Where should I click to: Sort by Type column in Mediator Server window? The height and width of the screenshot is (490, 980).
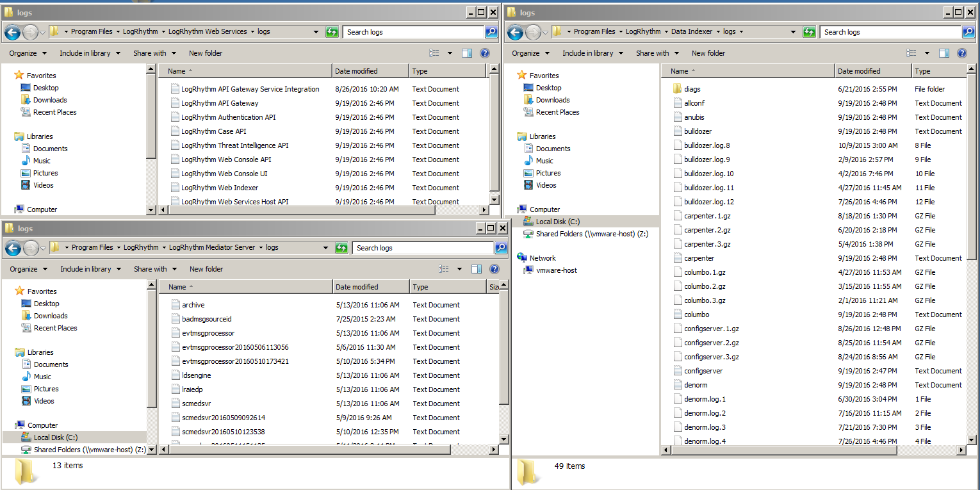click(448, 287)
